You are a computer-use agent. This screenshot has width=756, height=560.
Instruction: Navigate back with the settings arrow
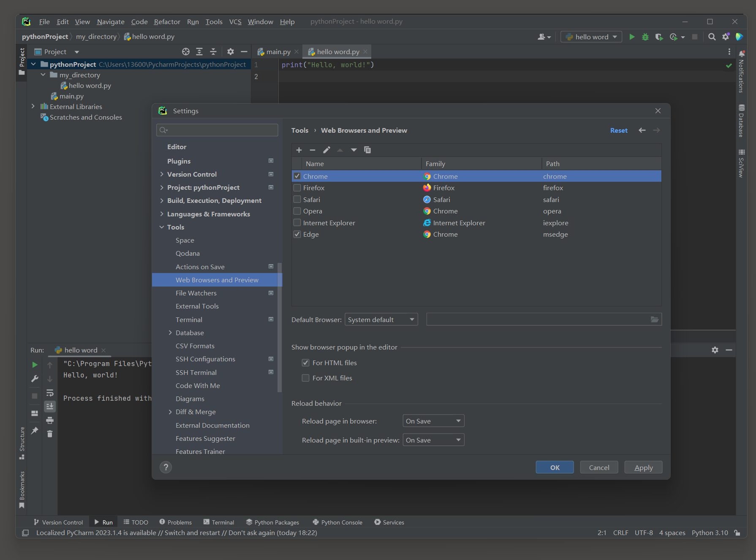(642, 130)
